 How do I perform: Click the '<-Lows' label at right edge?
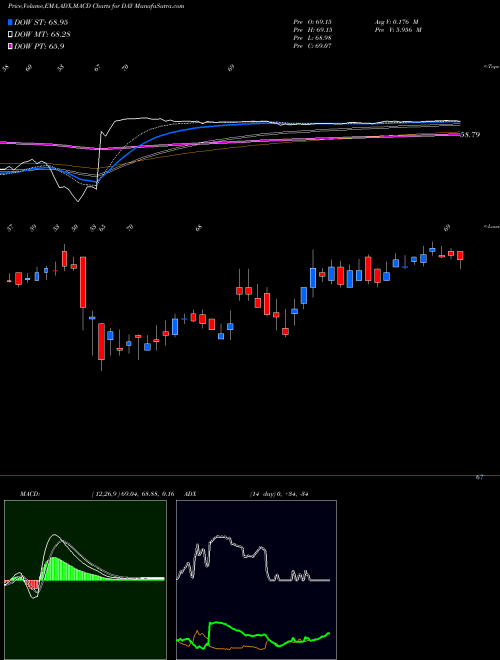[x=492, y=226]
